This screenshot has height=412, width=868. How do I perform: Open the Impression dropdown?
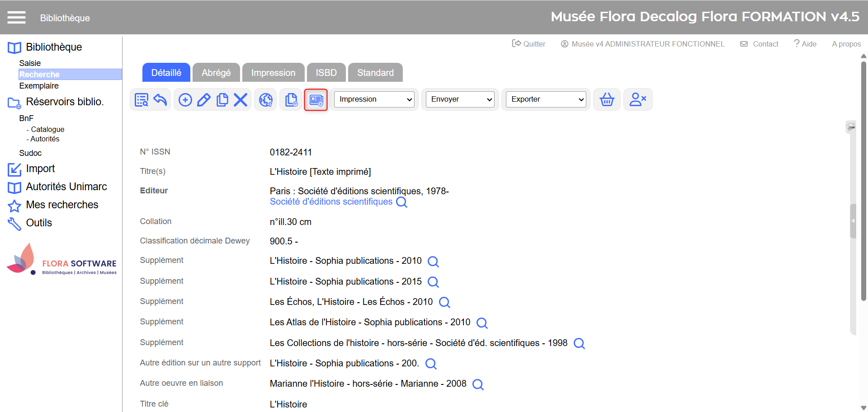pos(374,99)
